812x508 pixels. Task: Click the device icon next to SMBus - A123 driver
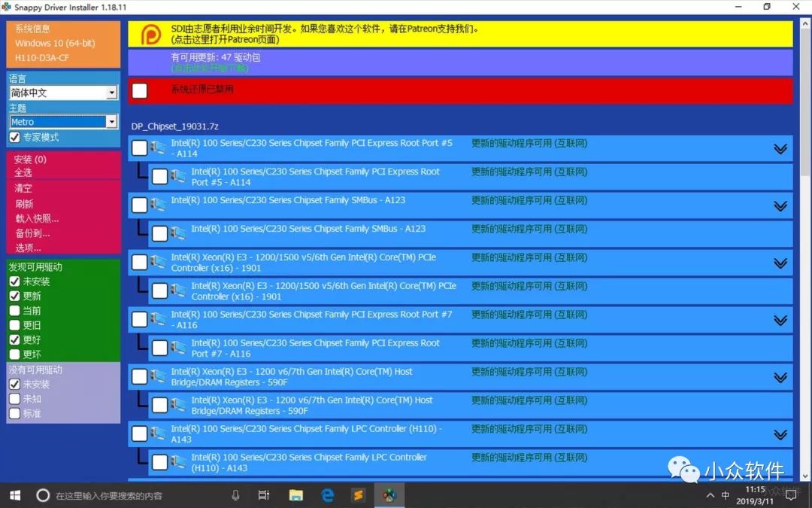point(157,204)
